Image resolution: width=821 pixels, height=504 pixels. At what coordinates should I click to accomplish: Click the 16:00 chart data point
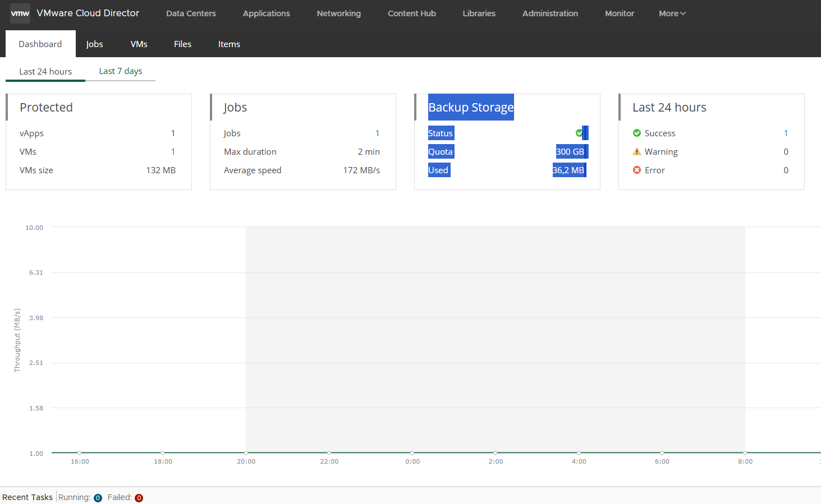(80, 452)
